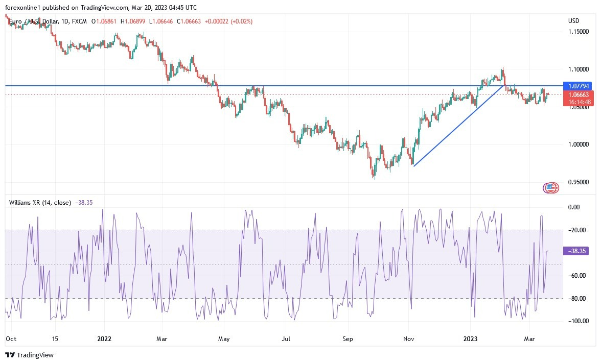Select the blue 1.07794 price label
601x364 pixels.
578,86
